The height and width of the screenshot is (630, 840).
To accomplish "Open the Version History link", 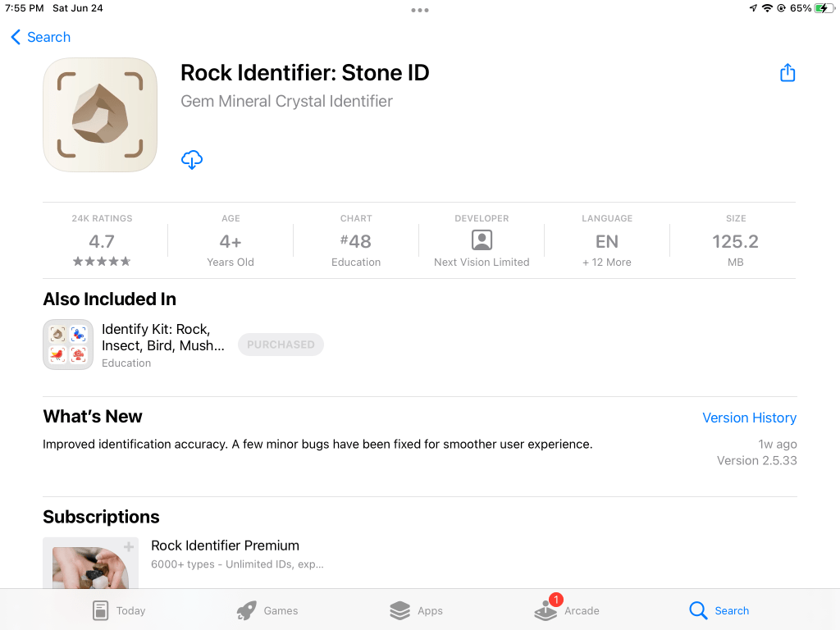I will click(x=749, y=418).
